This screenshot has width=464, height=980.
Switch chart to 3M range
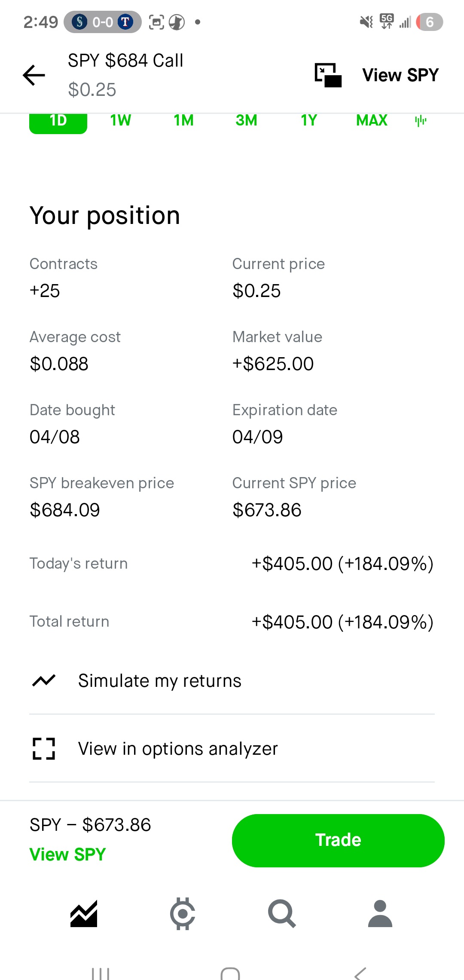(x=246, y=121)
